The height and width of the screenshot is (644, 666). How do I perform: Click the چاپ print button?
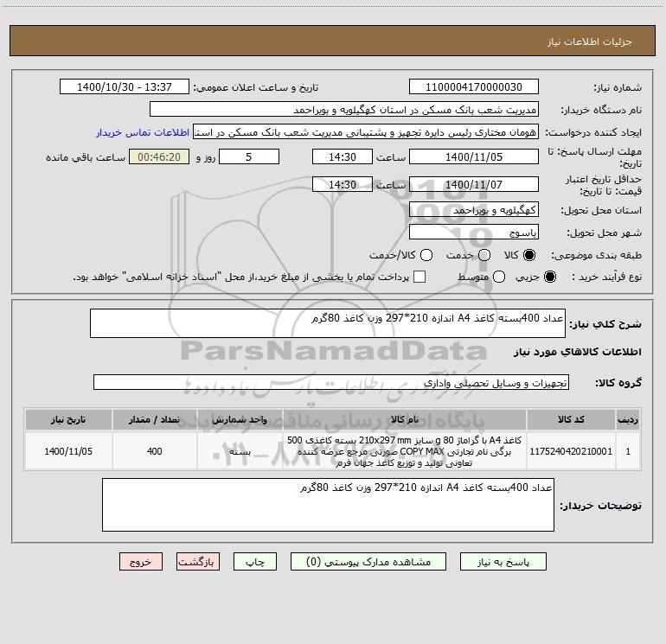click(x=255, y=562)
